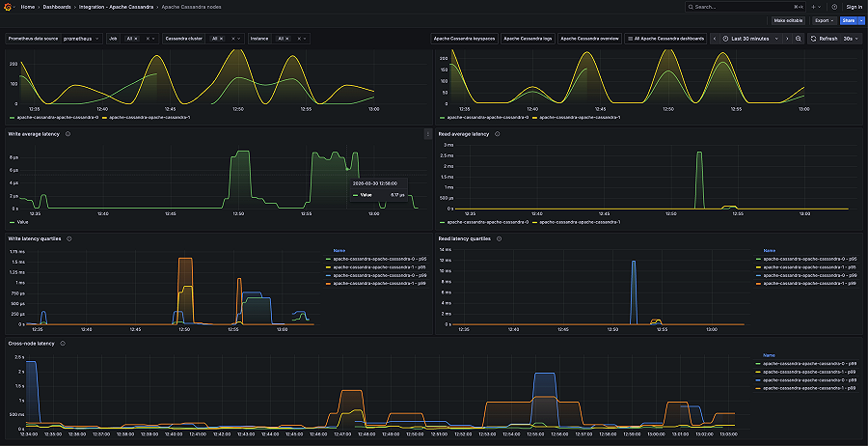Open Apache Cassandra keyspaces dashboard link
Screen dimensions: 868x446
click(x=465, y=39)
